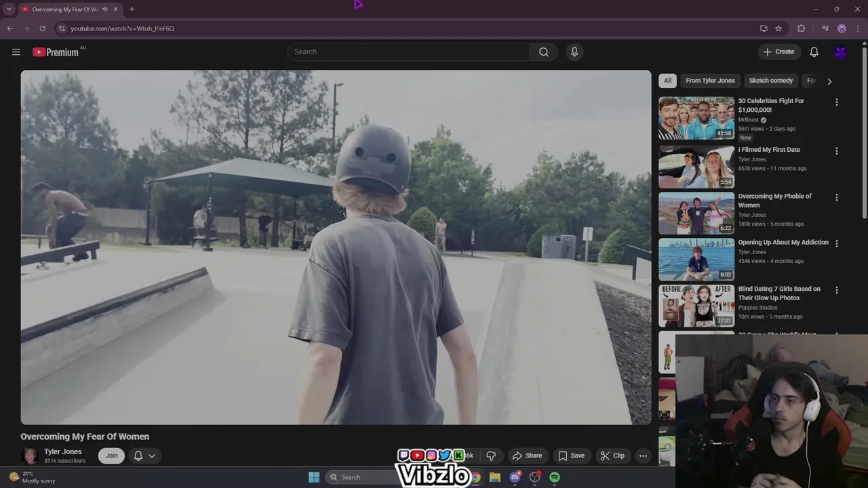Viewport: 868px width, 488px height.
Task: Open the MrBeast channel link
Action: coord(748,120)
